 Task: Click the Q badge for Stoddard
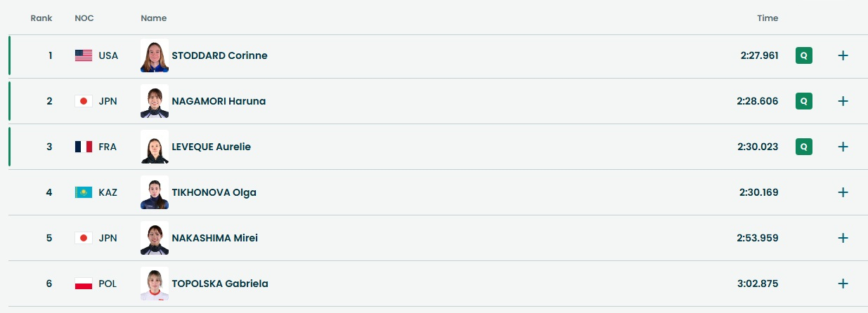(804, 55)
